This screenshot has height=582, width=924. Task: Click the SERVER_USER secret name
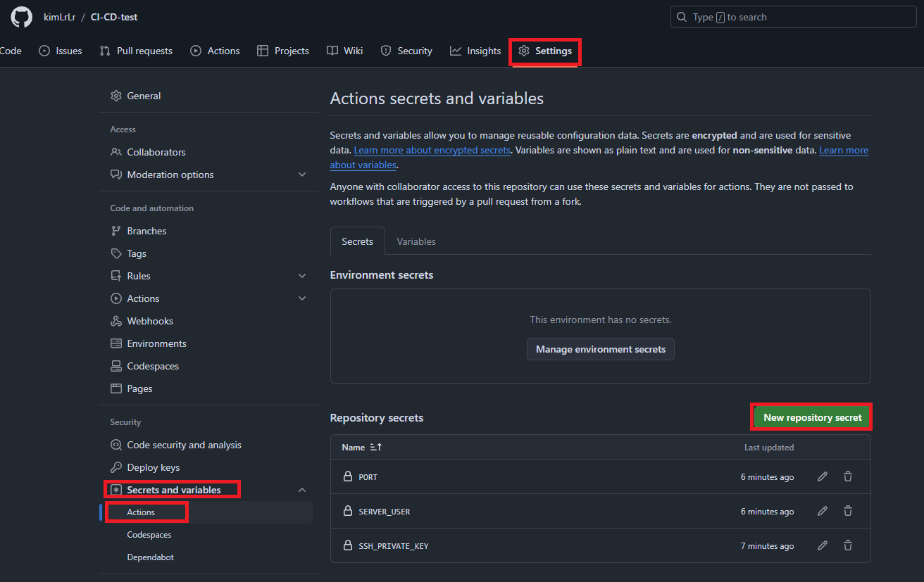pyautogui.click(x=385, y=512)
